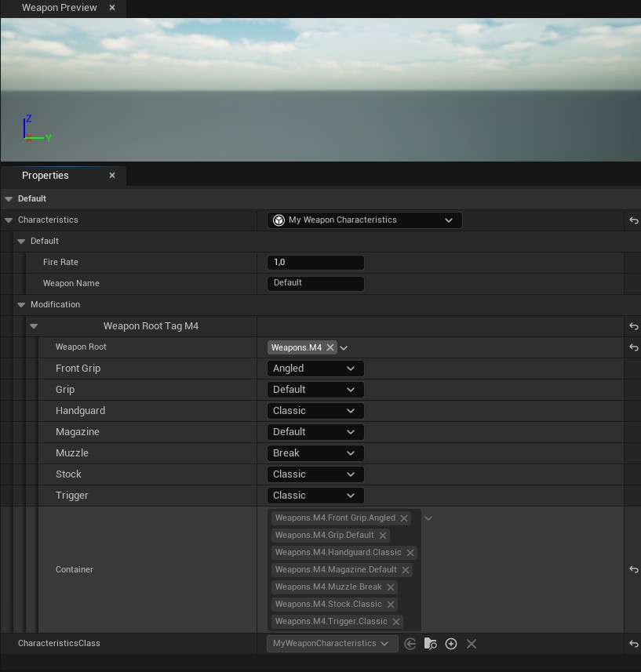
Task: Collapse the Modification section
Action: [x=21, y=305]
